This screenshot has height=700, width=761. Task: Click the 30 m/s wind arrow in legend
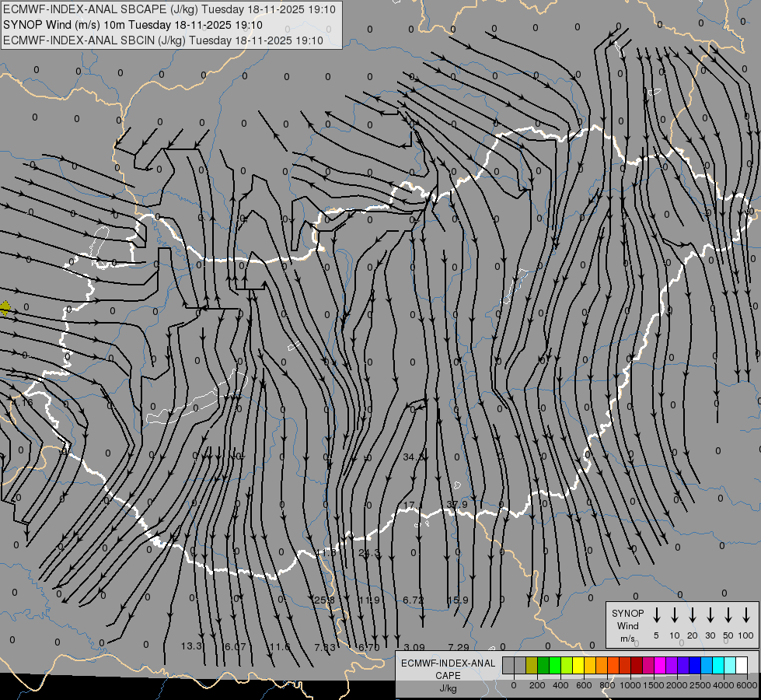(710, 614)
